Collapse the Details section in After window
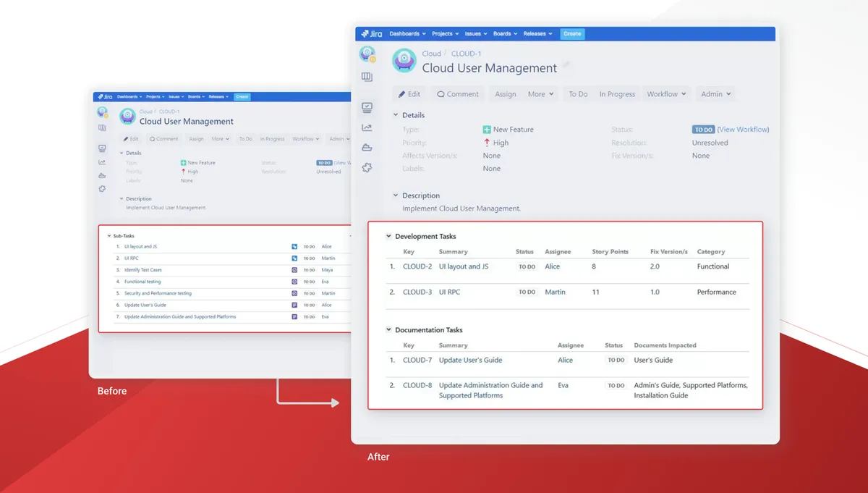 pyautogui.click(x=396, y=114)
